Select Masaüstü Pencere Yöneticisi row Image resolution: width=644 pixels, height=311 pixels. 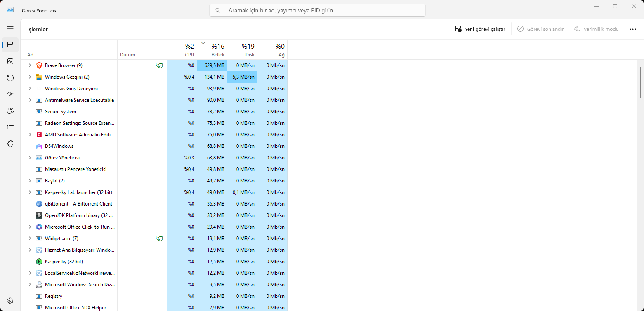click(x=154, y=169)
